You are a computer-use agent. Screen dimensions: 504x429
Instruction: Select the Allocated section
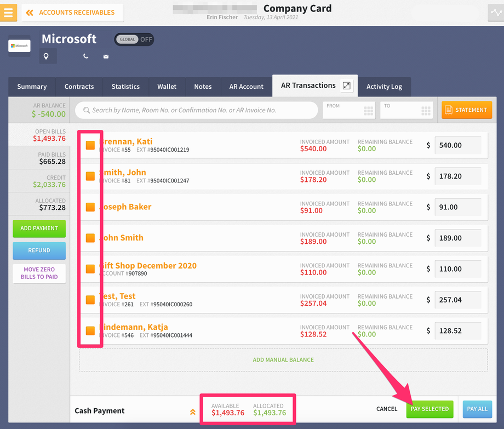click(39, 204)
